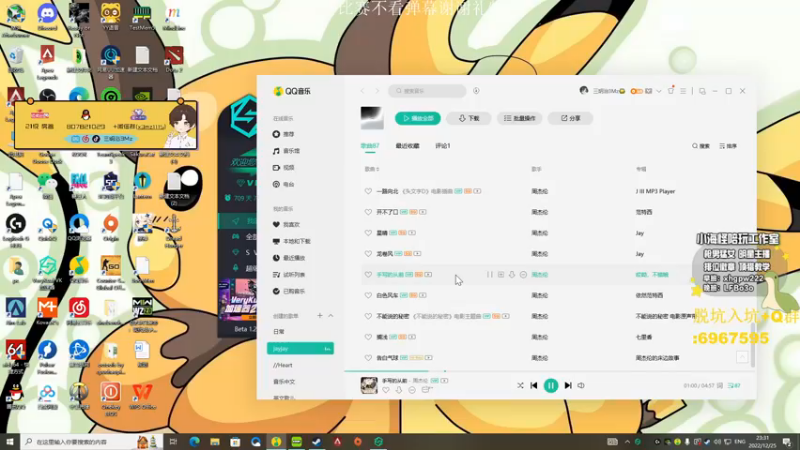Screen dimensions: 800x450
Task: Collapse the 创建的歌单 playlist section
Action: (331, 316)
